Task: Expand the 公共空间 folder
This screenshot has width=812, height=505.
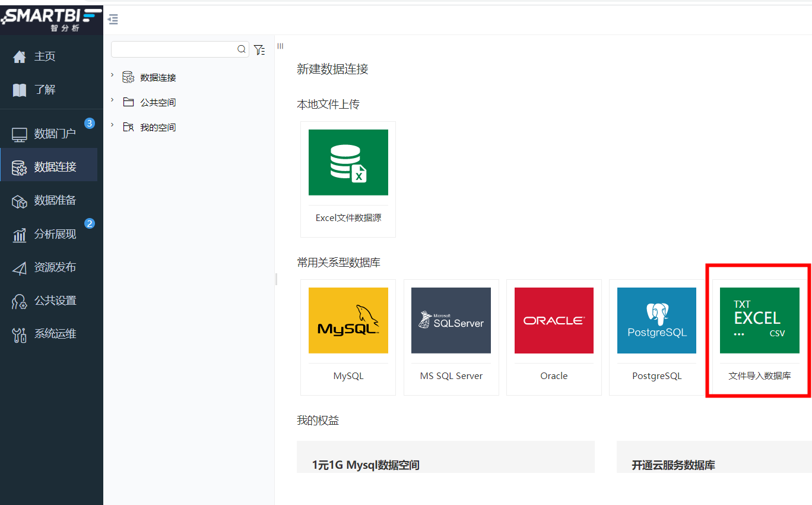Action: pyautogui.click(x=112, y=100)
